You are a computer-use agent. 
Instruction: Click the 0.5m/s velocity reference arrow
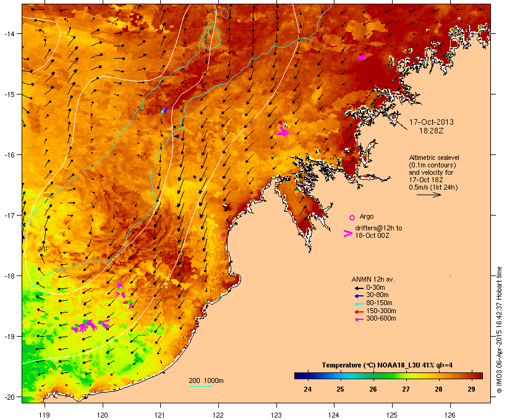tap(428, 195)
